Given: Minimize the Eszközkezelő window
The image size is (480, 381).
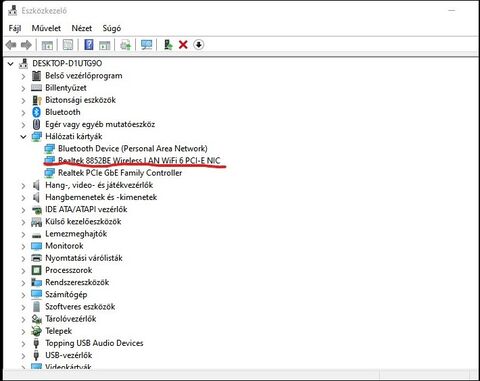Looking at the screenshot, I should pyautogui.click(x=452, y=11).
